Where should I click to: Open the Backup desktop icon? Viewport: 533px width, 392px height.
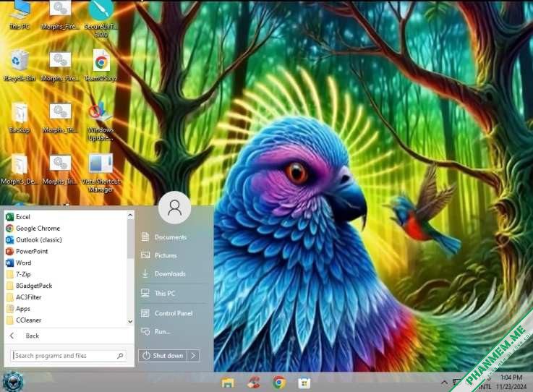click(20, 118)
